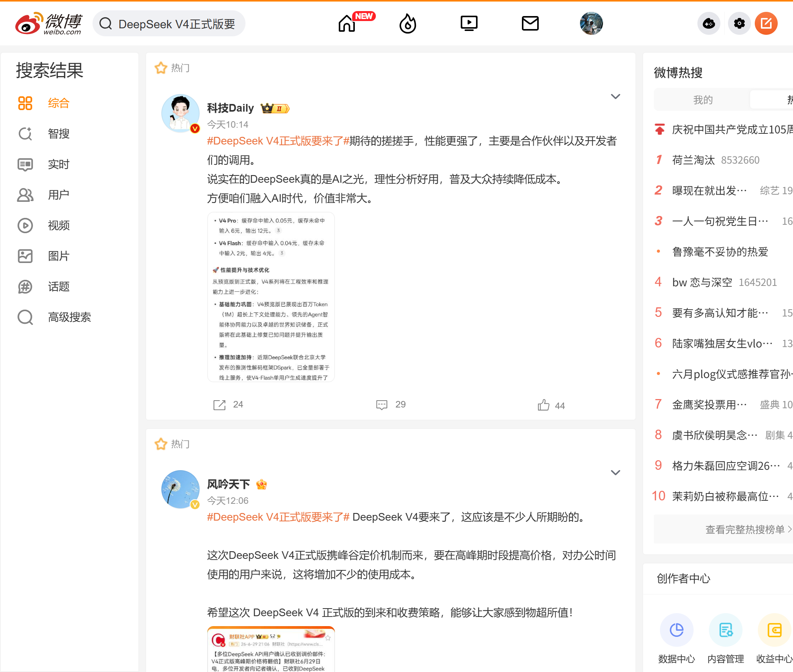This screenshot has height=672, width=793.
Task: Open hot search 六月plog仪式感推荐官
Action: pos(732,374)
